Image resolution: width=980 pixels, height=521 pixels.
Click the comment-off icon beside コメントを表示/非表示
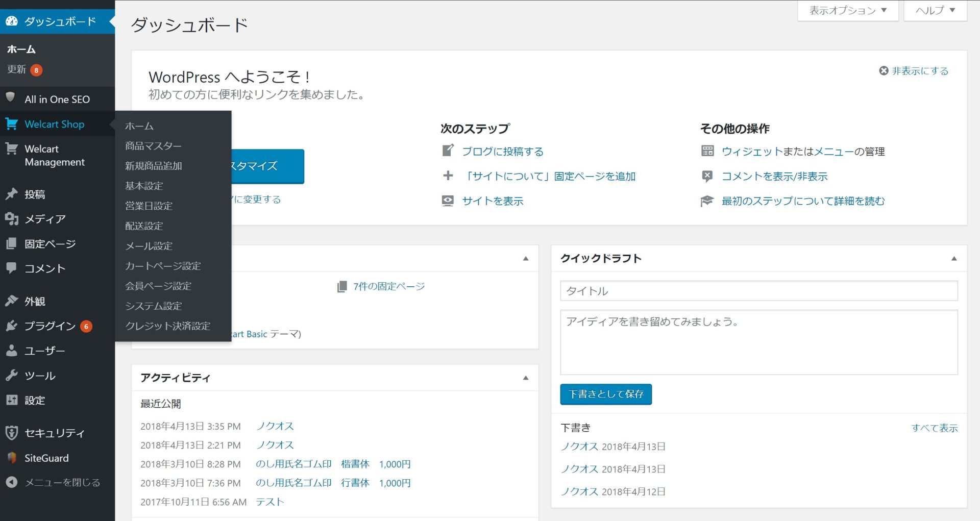(x=707, y=176)
